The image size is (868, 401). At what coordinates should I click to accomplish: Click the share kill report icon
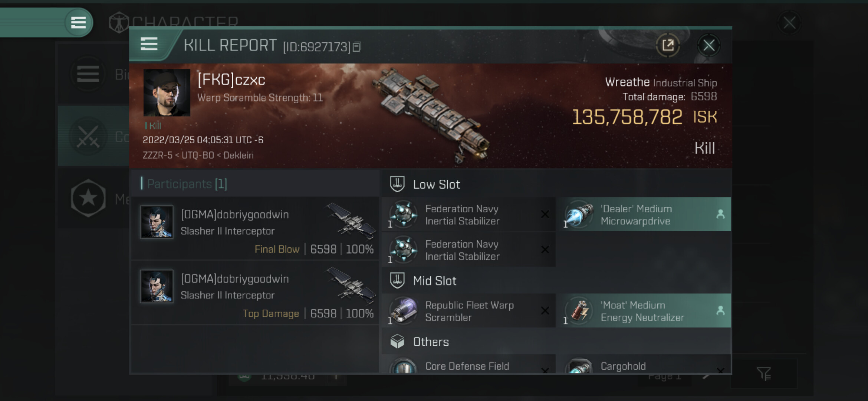[668, 46]
